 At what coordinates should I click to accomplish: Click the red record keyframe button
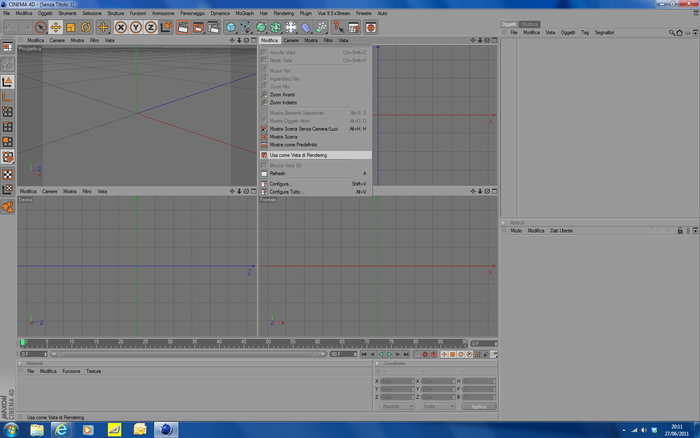[425, 355]
